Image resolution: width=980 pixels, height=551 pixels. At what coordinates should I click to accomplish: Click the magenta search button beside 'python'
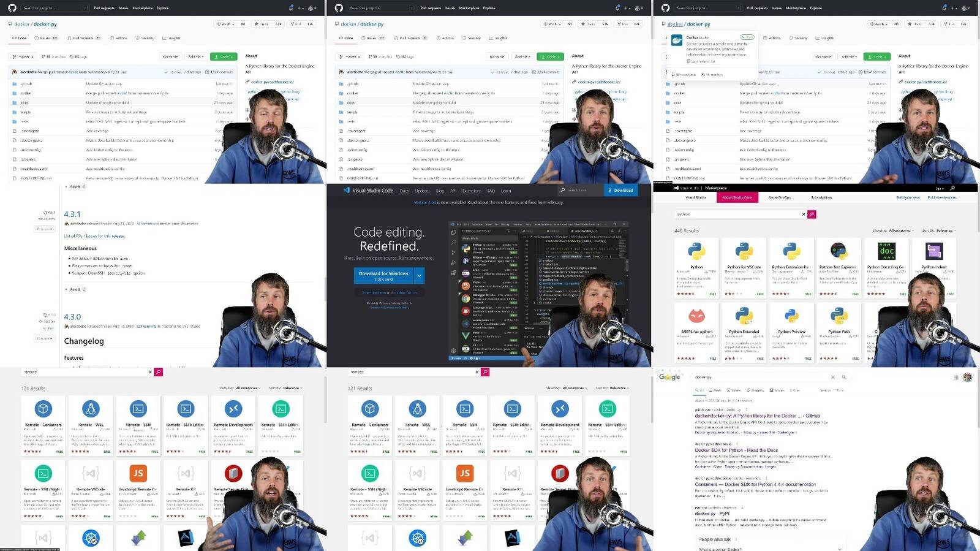(812, 215)
